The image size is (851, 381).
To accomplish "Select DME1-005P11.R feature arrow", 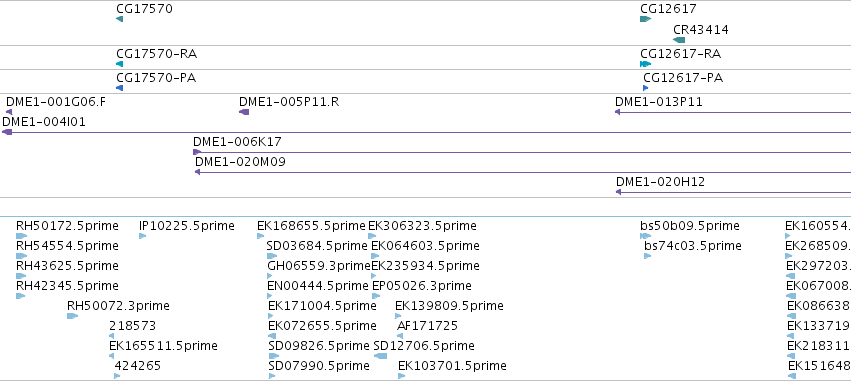I will pos(244,112).
